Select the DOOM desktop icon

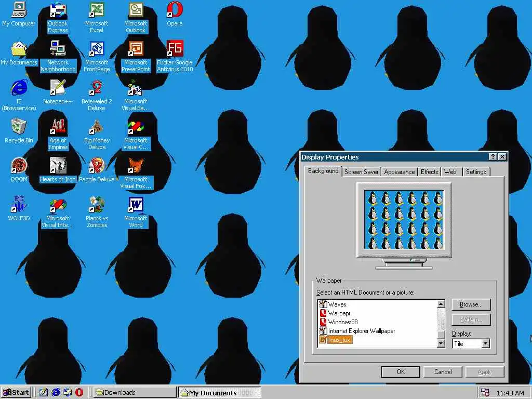point(19,170)
